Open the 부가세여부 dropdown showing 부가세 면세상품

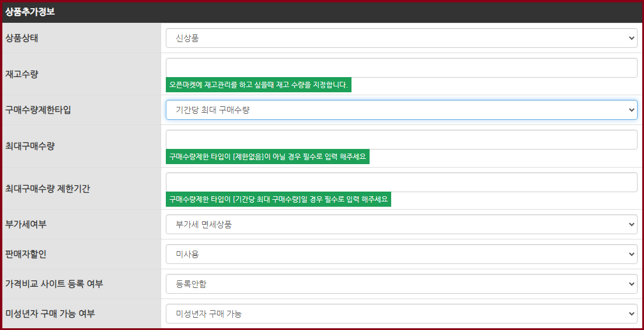(x=401, y=224)
